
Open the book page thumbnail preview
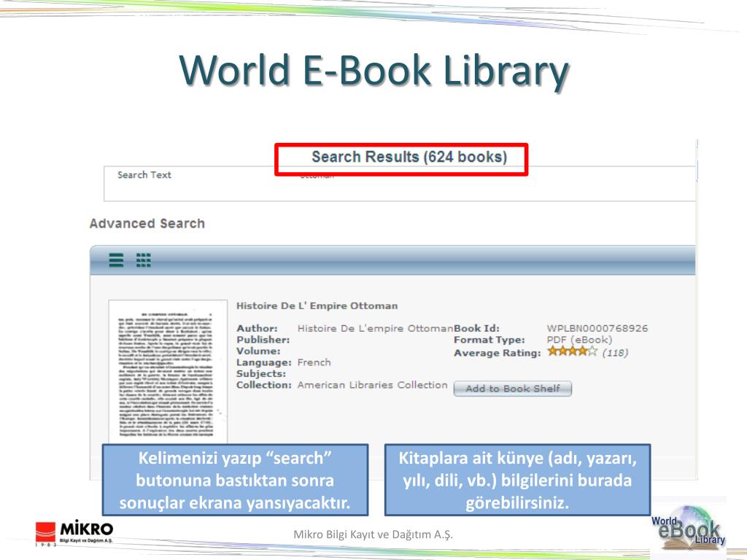(x=168, y=371)
